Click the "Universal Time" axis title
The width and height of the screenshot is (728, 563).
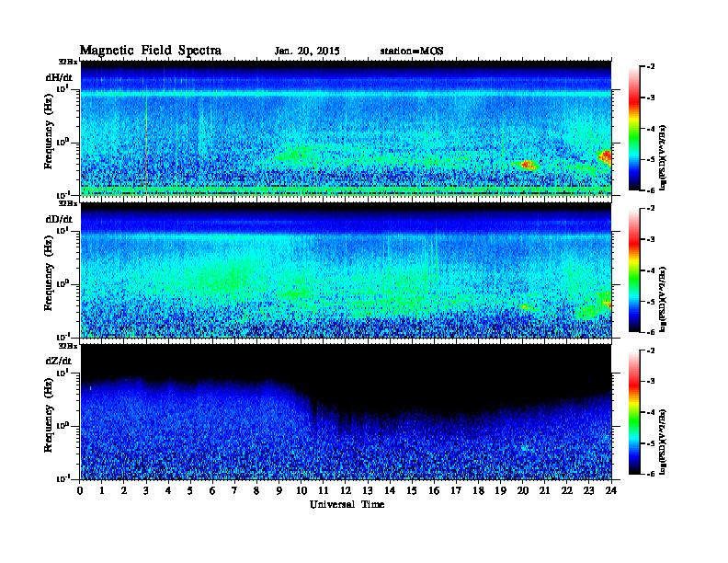pos(347,504)
